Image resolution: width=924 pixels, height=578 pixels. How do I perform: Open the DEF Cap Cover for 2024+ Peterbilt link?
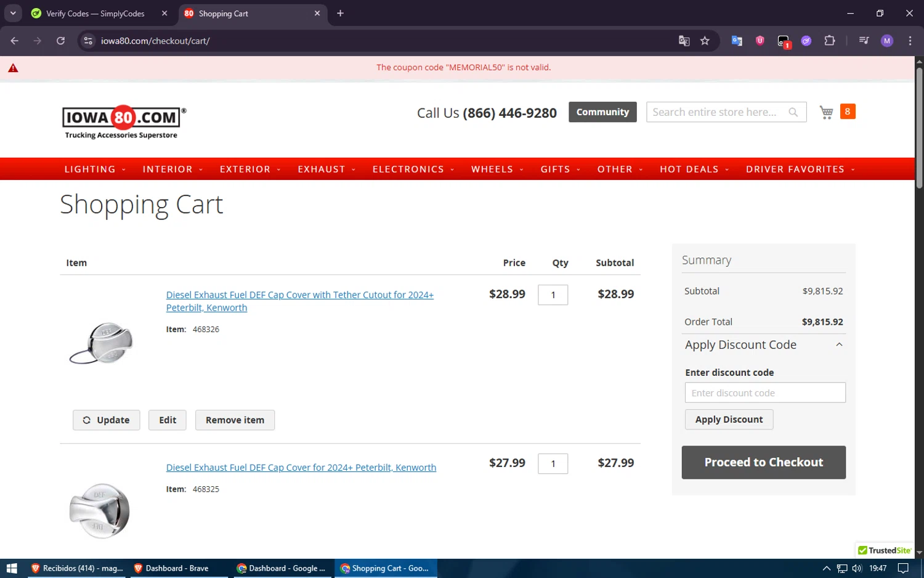pyautogui.click(x=301, y=468)
